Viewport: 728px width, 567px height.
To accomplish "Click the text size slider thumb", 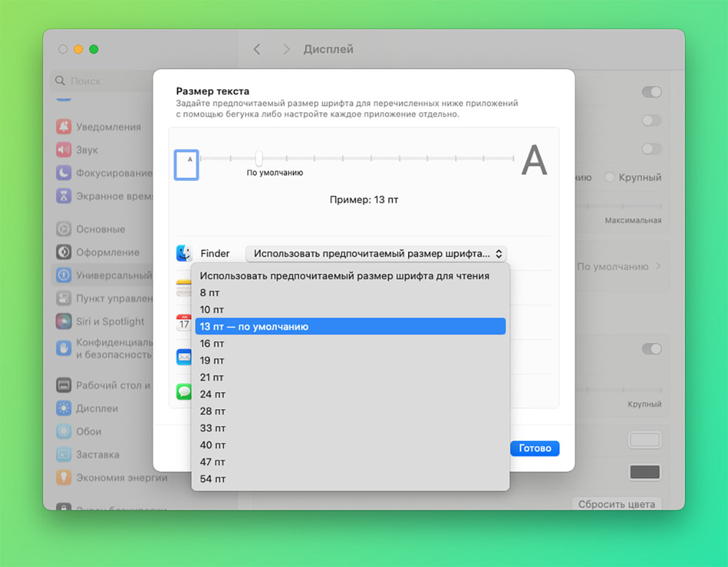I will (x=259, y=158).
